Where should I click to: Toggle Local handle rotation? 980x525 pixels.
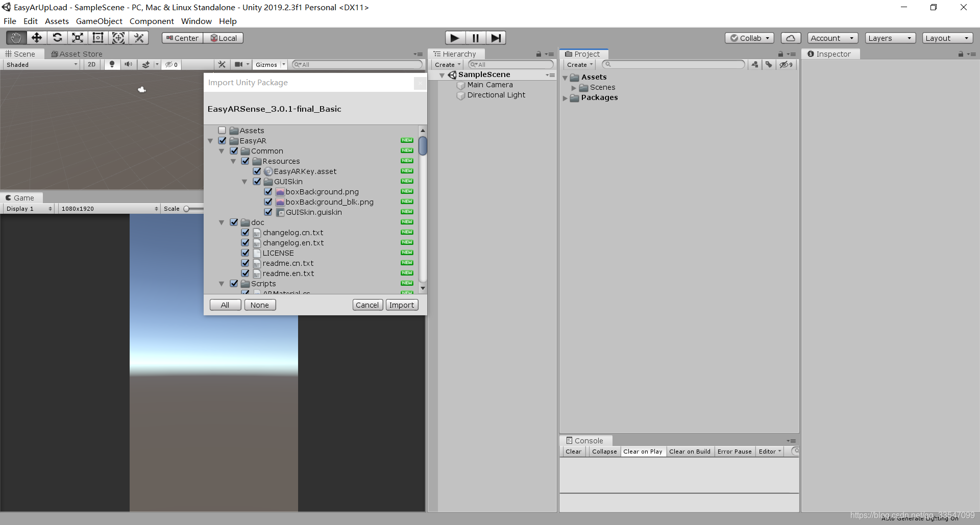click(x=224, y=38)
